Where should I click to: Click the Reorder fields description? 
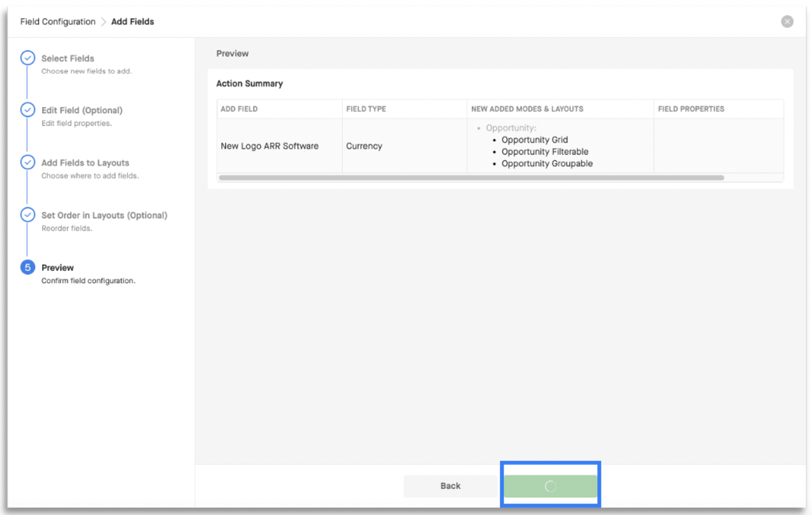coord(67,228)
